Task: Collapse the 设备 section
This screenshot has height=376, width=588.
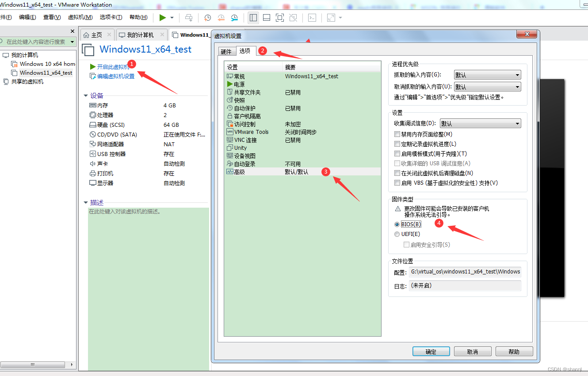Action: pos(86,96)
